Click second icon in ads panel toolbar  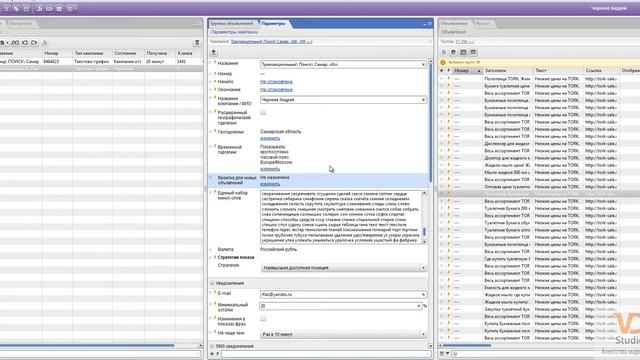[453, 52]
